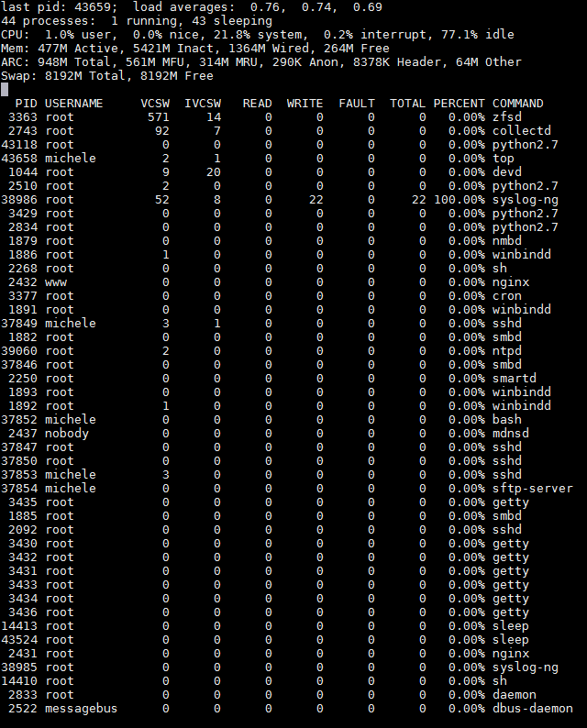Click the 'last pid: 43659' text
587x728 pixels.
tap(59, 7)
